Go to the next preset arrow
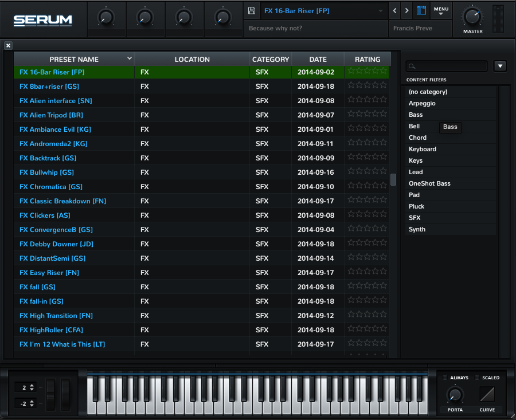516x420 pixels. click(406, 10)
